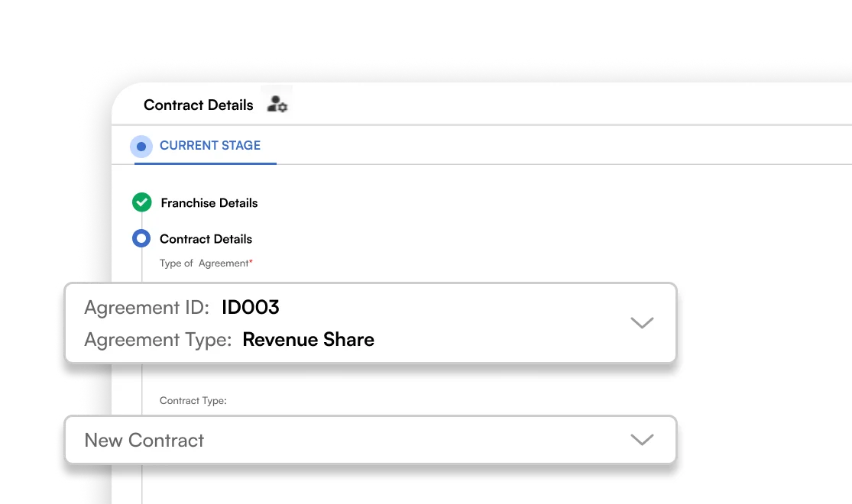Click the Agreement ID label text

[147, 308]
